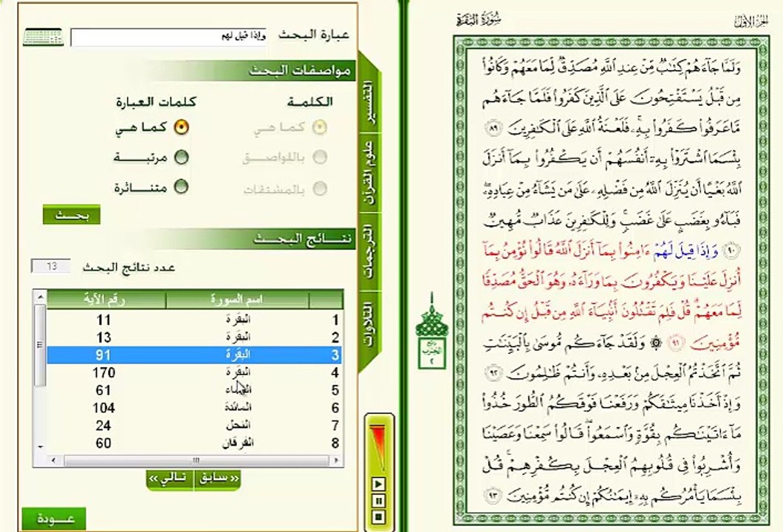The height and width of the screenshot is (532, 783).
Task: Select result row 5 with verse 61
Action: (x=194, y=390)
